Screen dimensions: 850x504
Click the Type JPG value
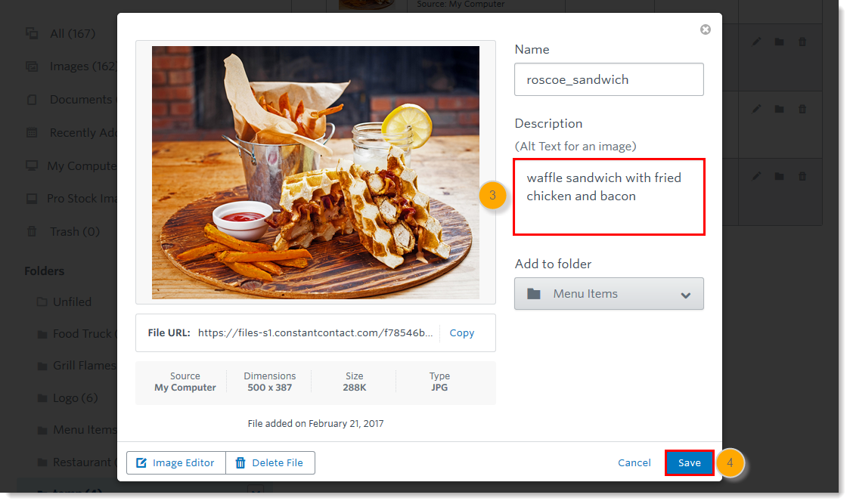pyautogui.click(x=439, y=388)
